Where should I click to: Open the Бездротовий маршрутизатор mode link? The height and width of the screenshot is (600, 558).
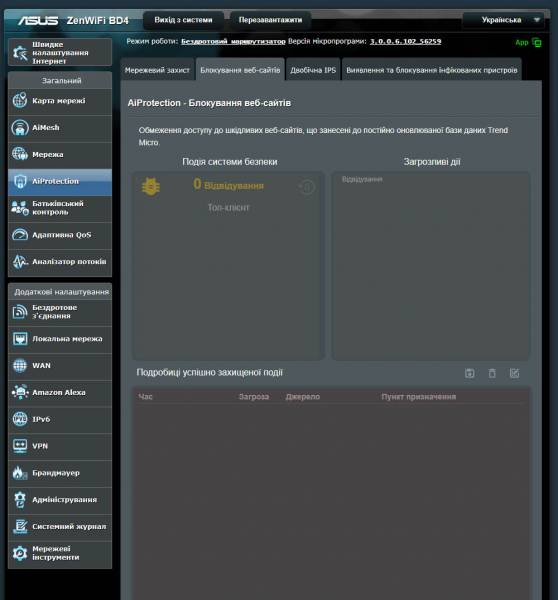tap(233, 41)
